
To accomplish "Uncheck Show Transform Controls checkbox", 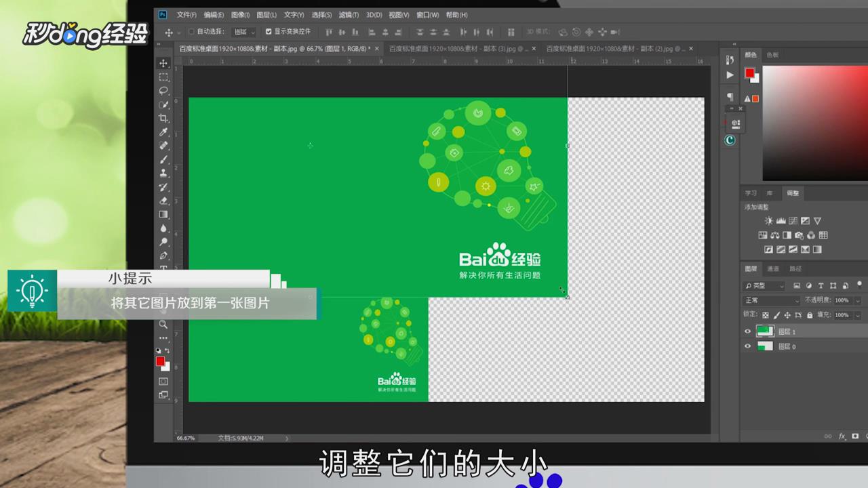I will (269, 32).
